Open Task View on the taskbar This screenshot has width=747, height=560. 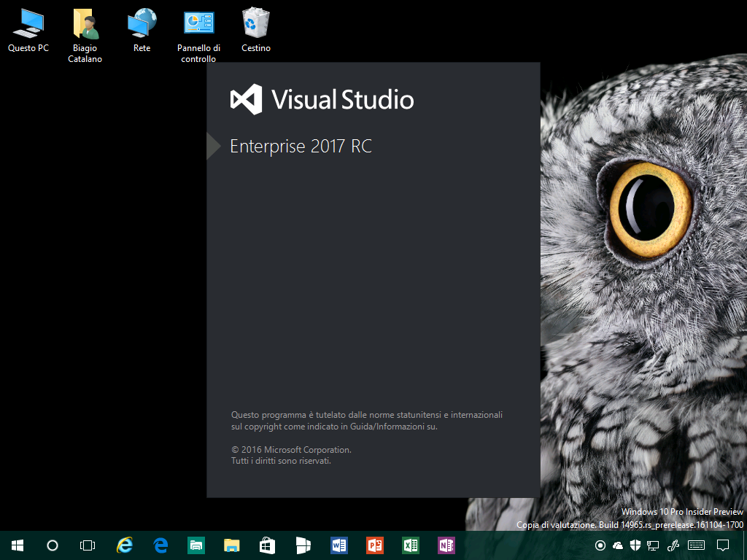88,545
